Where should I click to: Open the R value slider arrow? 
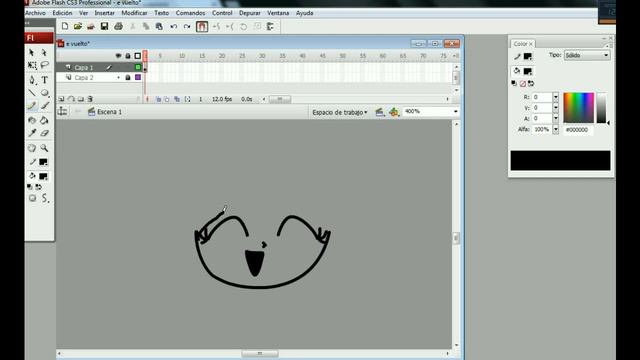(x=556, y=97)
